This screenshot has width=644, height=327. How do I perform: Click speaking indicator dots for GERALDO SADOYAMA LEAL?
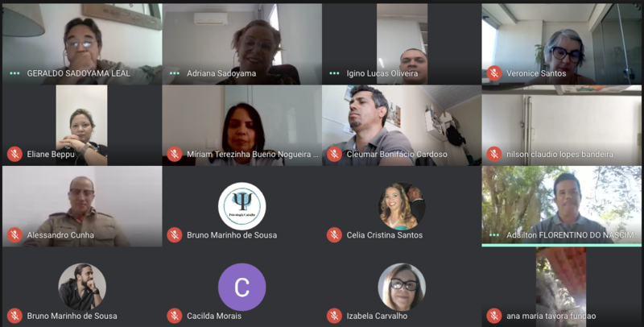click(14, 73)
